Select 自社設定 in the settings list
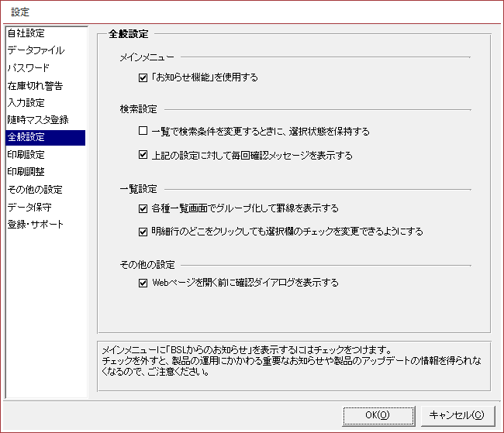 pos(26,33)
